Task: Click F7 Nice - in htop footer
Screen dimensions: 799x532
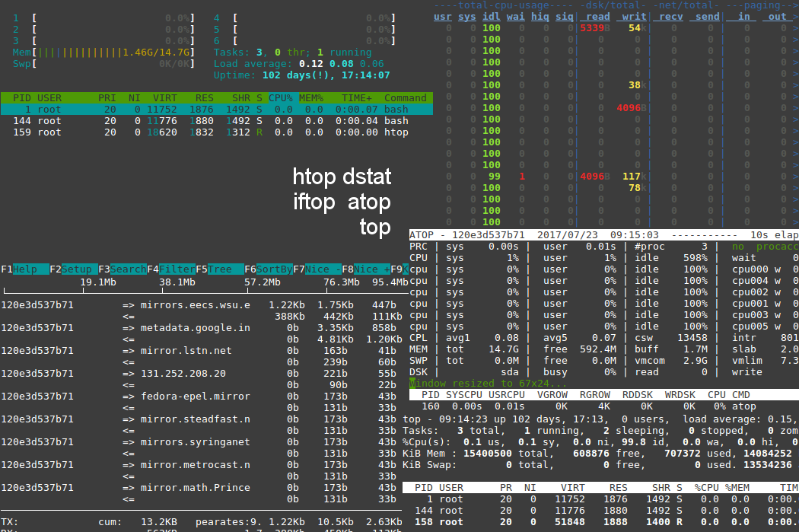Action: tap(317, 269)
